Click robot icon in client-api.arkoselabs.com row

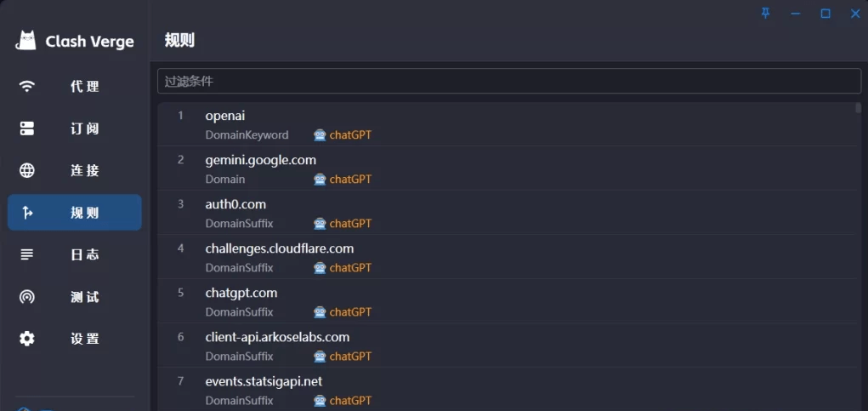(x=320, y=357)
